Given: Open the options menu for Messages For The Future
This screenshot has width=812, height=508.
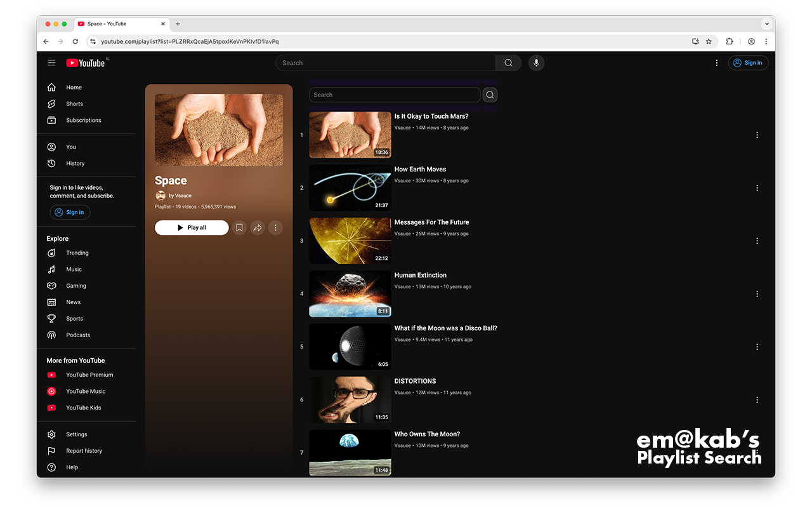Looking at the screenshot, I should tap(757, 241).
